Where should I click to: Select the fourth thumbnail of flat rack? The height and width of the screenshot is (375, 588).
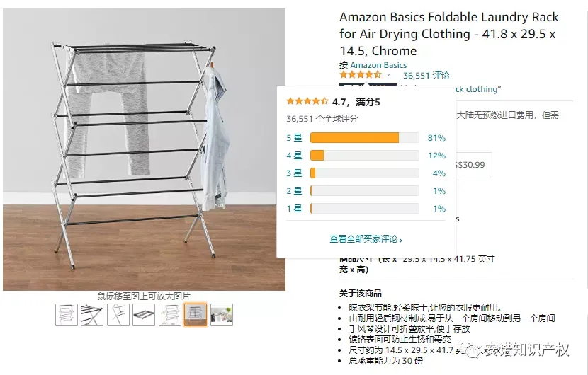point(144,315)
